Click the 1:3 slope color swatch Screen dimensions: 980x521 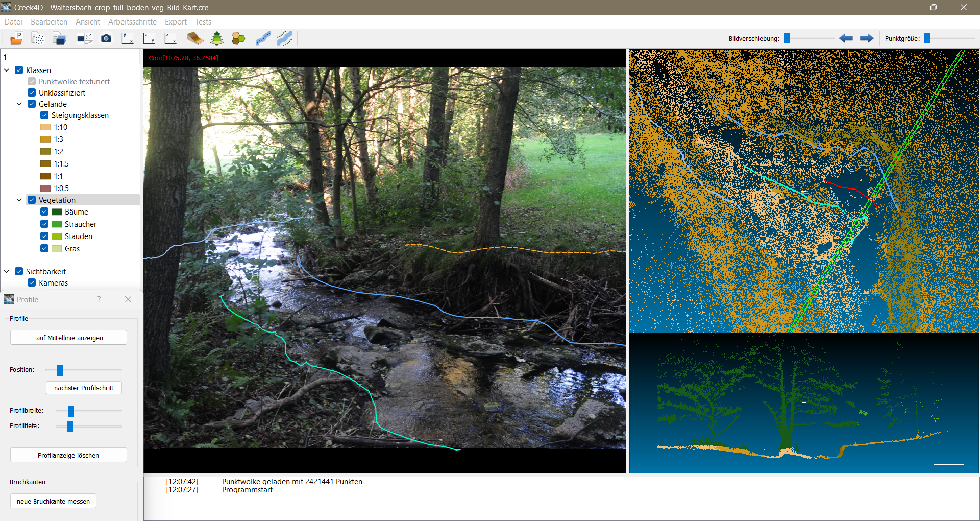(45, 139)
